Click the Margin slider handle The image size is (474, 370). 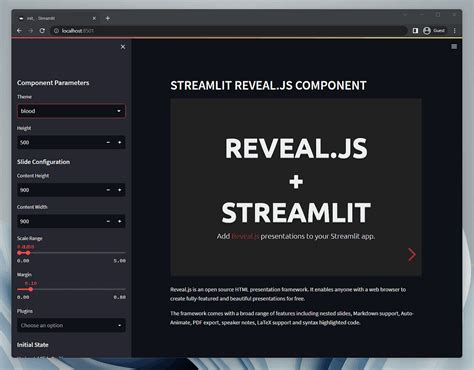tap(31, 289)
